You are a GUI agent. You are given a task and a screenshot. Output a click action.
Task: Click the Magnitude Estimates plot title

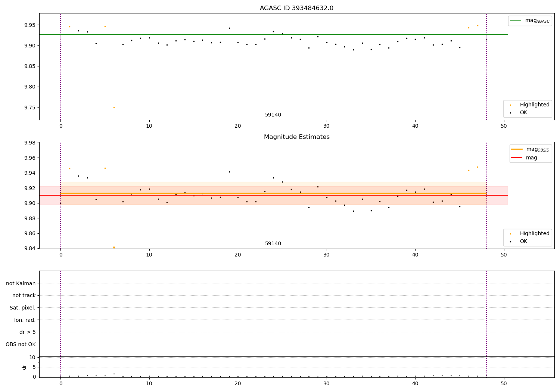point(296,137)
